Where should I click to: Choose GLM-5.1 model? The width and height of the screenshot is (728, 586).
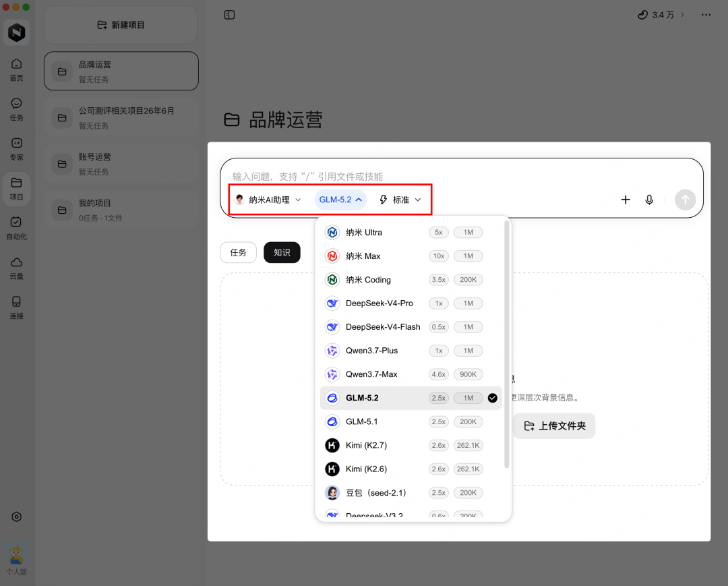pyautogui.click(x=411, y=421)
